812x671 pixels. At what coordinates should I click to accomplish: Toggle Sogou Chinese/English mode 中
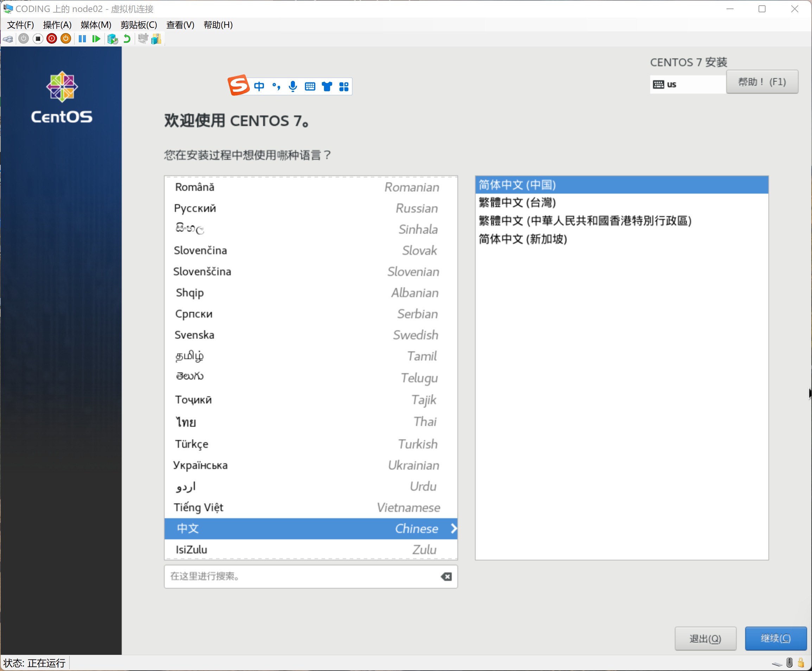(x=259, y=86)
